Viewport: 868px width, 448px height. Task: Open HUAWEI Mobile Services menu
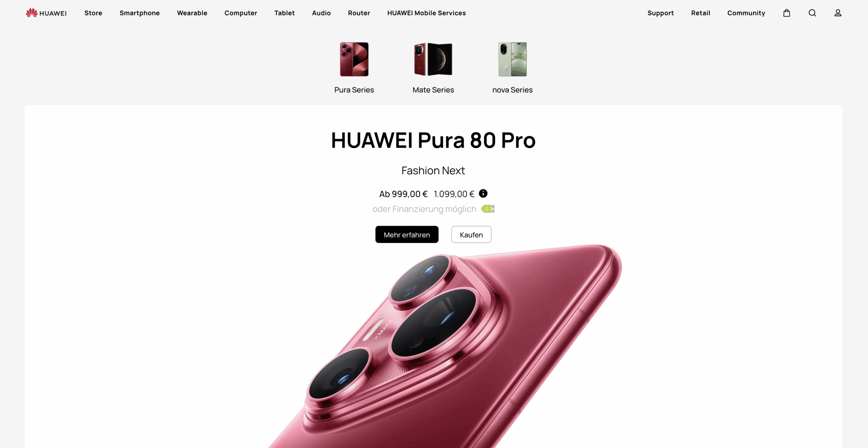(x=427, y=13)
